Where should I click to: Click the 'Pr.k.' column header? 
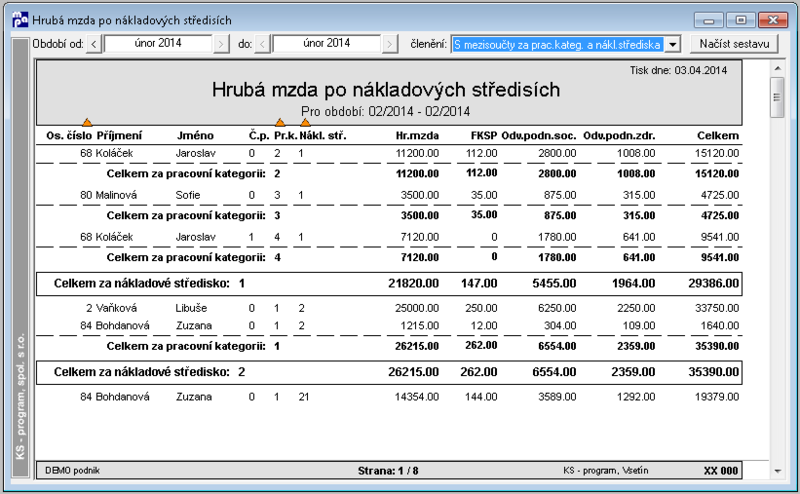[286, 136]
